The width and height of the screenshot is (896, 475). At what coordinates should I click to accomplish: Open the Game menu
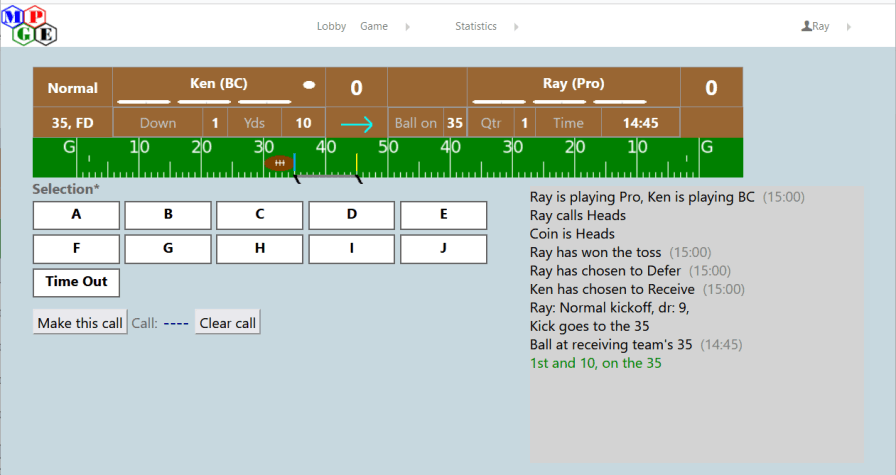point(374,26)
